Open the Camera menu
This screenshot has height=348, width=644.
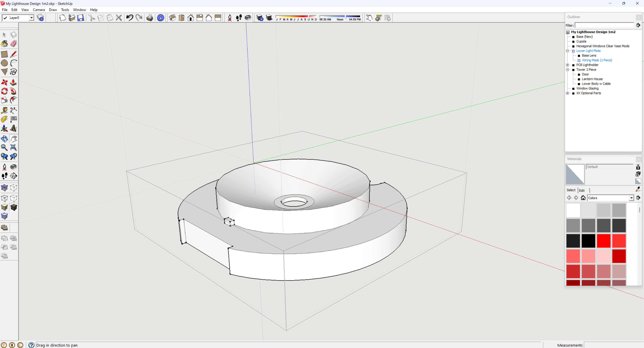39,10
